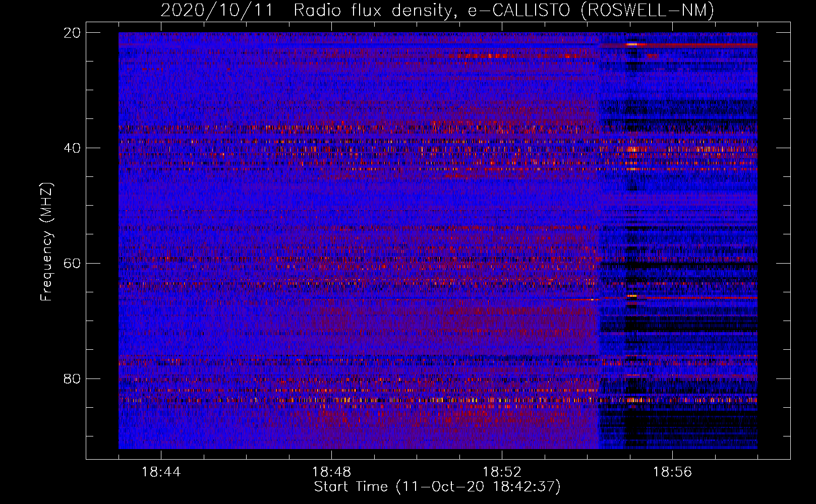Click the 18:56 time tick label

[x=672, y=472]
